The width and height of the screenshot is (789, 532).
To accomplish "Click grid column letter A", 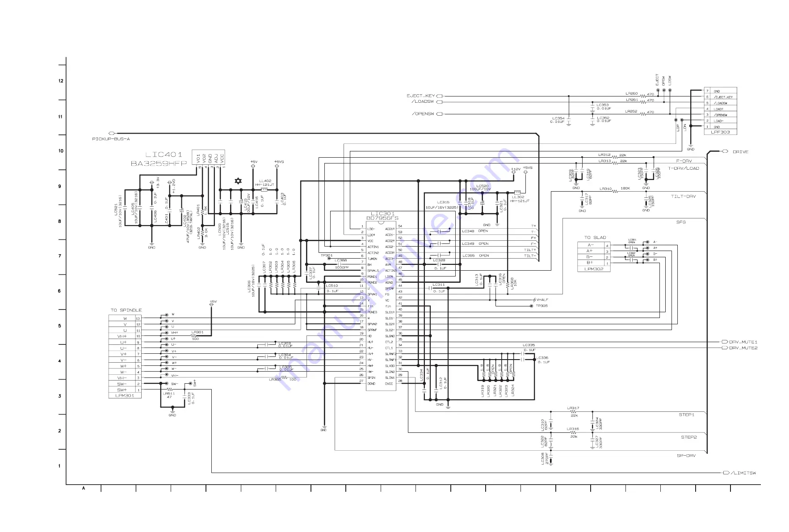I will coord(84,488).
